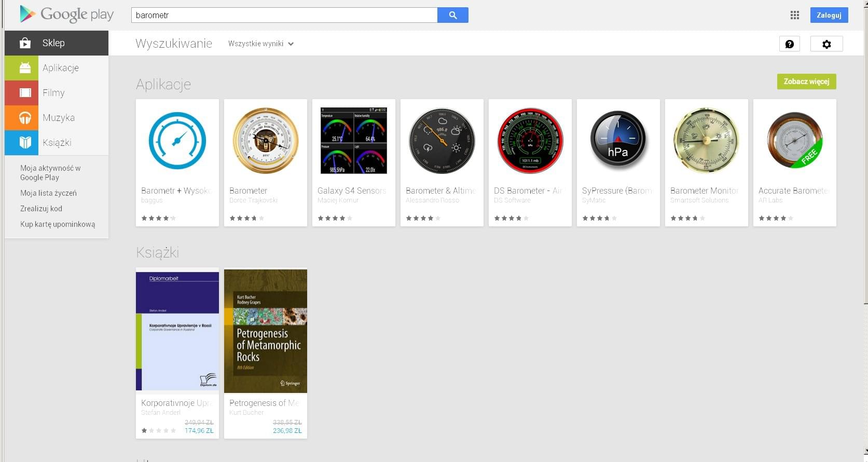Click the DS Barometer - Air title
The image size is (868, 462).
(x=528, y=191)
